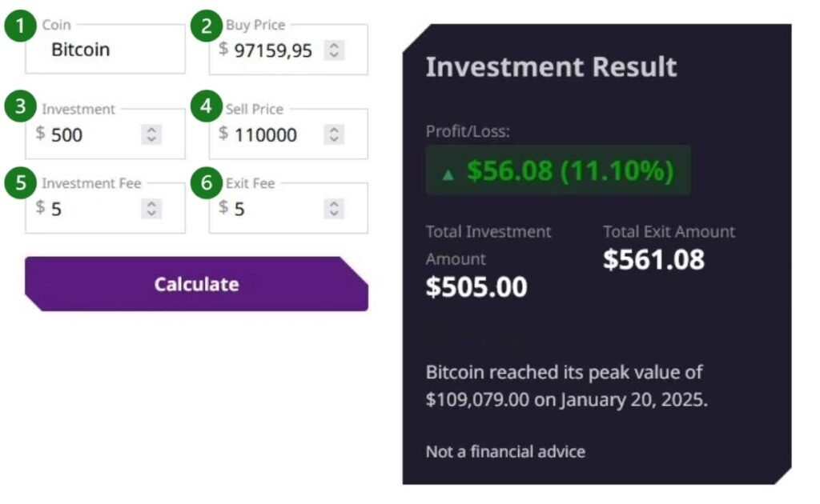
Task: Click the green number 6 badge
Action: [x=206, y=182]
